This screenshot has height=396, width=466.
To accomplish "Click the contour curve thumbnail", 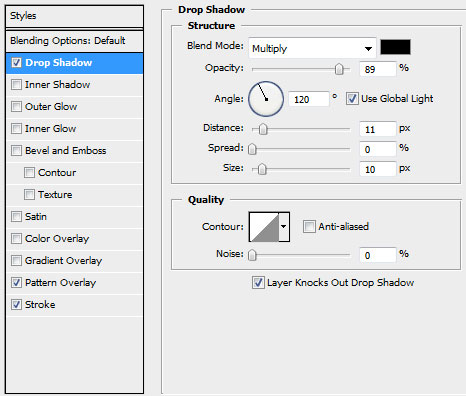I will [x=264, y=227].
